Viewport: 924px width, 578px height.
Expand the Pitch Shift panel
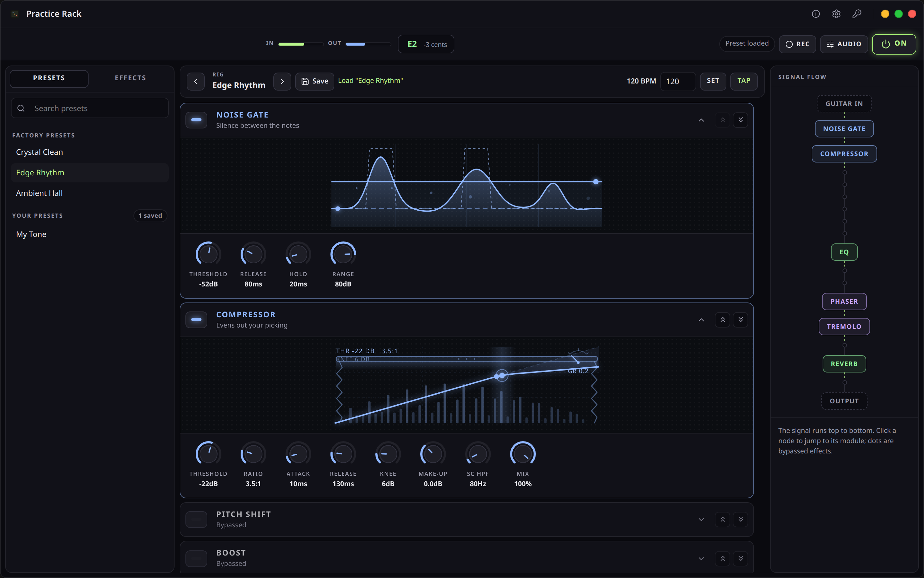tap(701, 519)
